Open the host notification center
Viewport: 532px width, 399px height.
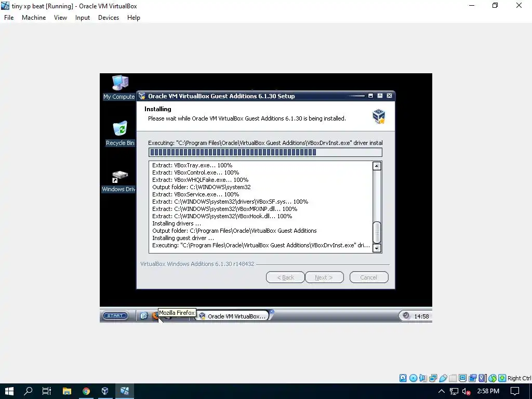515,391
